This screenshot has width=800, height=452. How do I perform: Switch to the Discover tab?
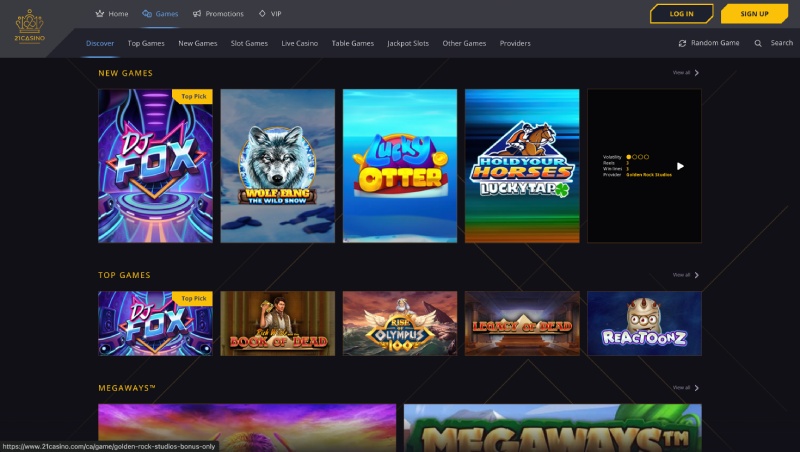point(100,43)
